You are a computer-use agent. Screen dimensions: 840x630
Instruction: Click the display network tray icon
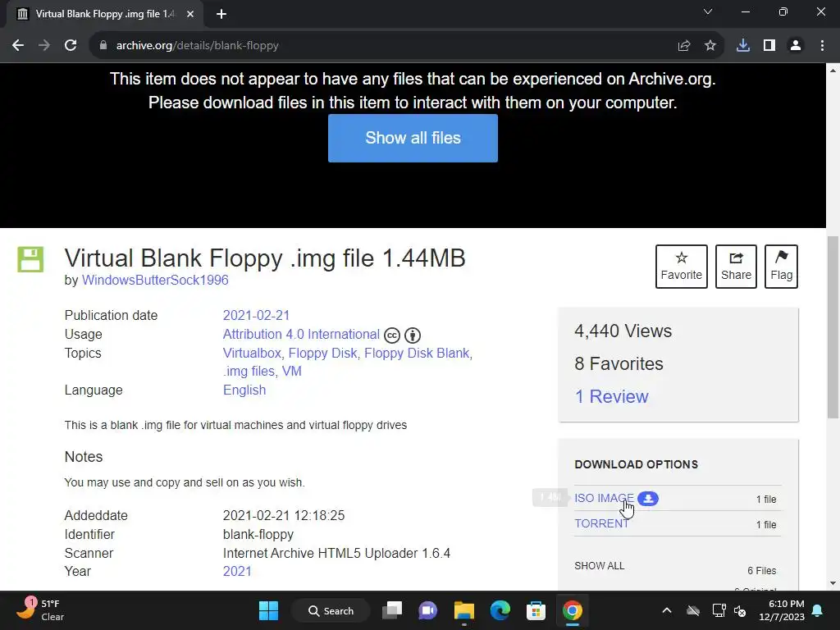(719, 610)
